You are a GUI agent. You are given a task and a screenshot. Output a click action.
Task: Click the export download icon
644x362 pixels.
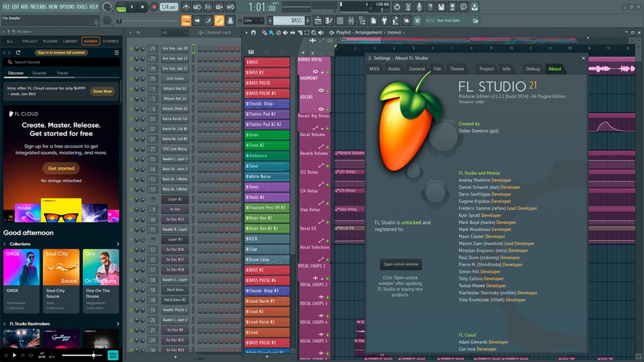474,7
